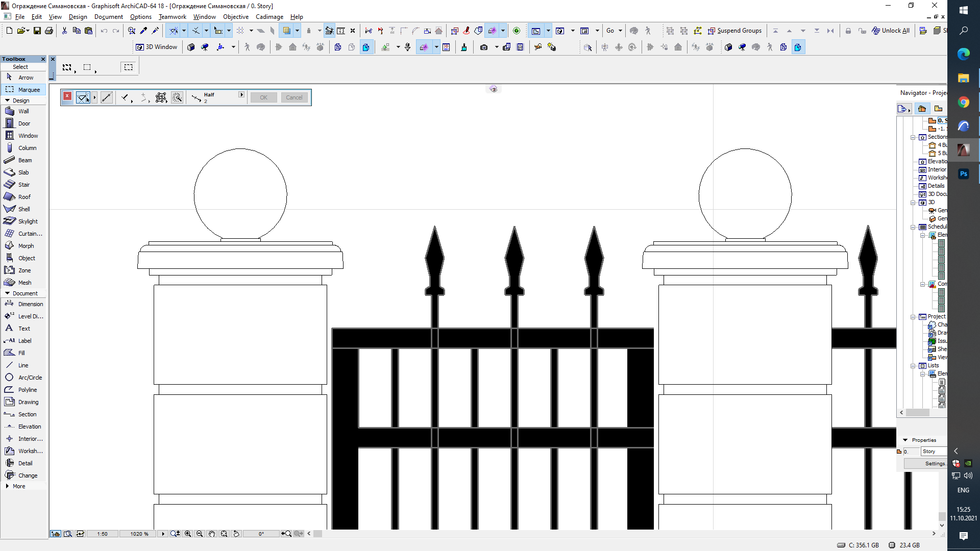Select the Window tool in Toolbox
980x551 pixels.
[x=23, y=136]
